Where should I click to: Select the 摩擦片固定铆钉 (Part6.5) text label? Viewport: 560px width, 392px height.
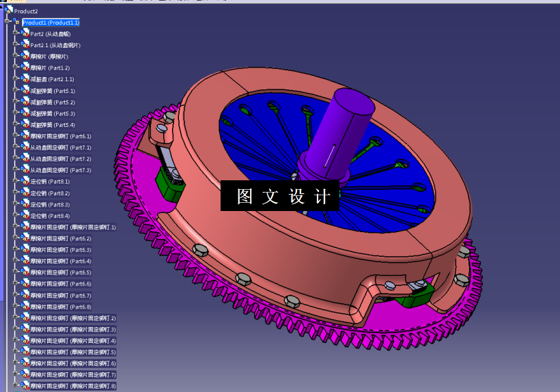tap(61, 272)
